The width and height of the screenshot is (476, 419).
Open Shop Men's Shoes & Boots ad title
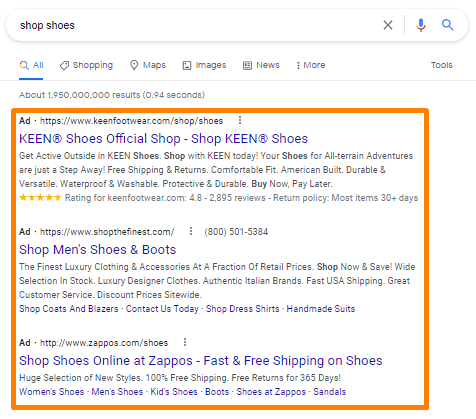(97, 250)
